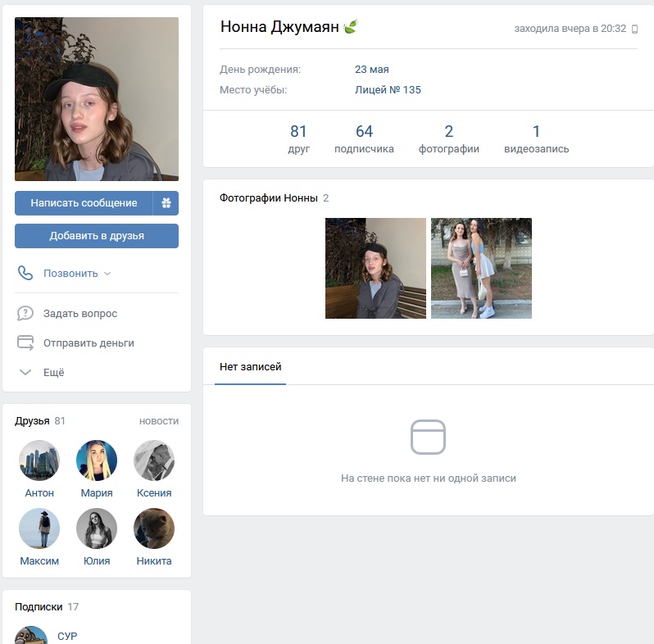Open the 81 друг counter

298,139
